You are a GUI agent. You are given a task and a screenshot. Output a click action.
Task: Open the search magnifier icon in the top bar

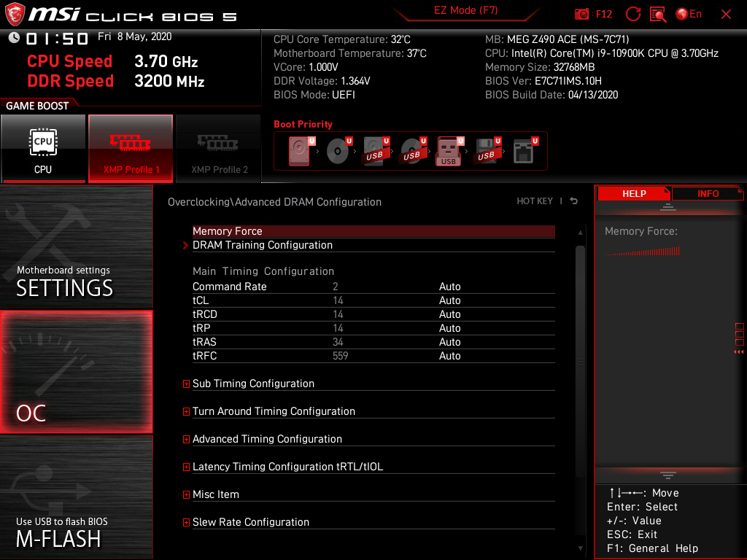pyautogui.click(x=658, y=15)
